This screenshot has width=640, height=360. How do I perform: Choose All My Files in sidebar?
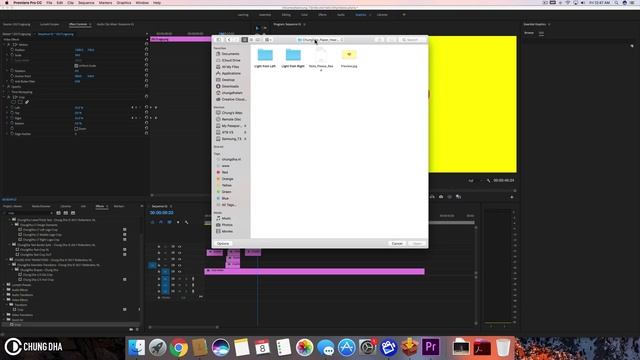pyautogui.click(x=230, y=67)
